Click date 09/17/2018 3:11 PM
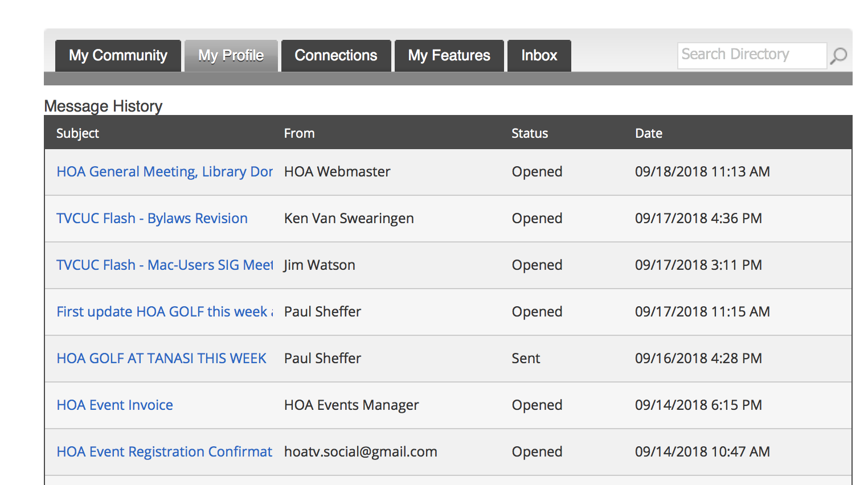 [x=698, y=265]
